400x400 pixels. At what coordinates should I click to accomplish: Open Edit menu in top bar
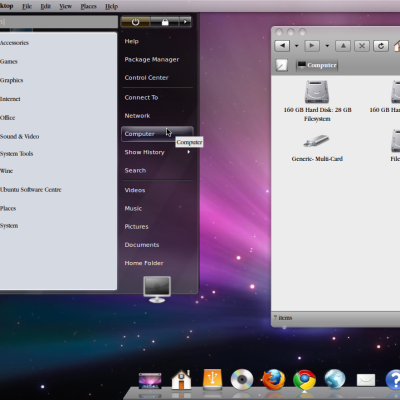pos(46,6)
